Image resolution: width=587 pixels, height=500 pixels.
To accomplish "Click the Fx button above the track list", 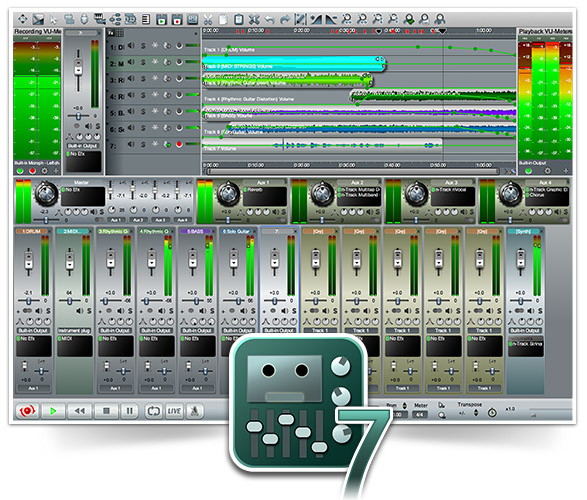I will [111, 33].
